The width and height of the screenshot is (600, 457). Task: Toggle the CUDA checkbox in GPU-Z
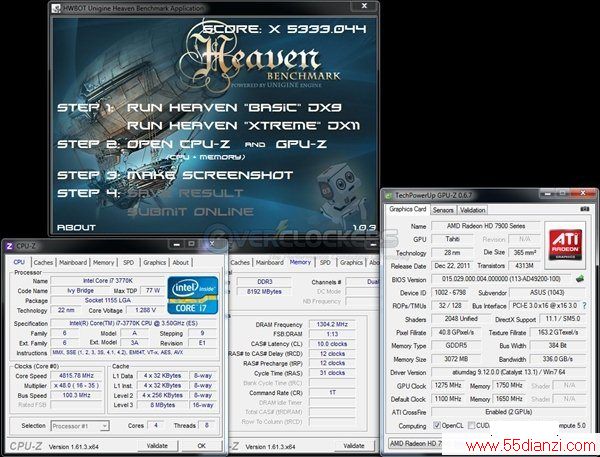pyautogui.click(x=471, y=425)
